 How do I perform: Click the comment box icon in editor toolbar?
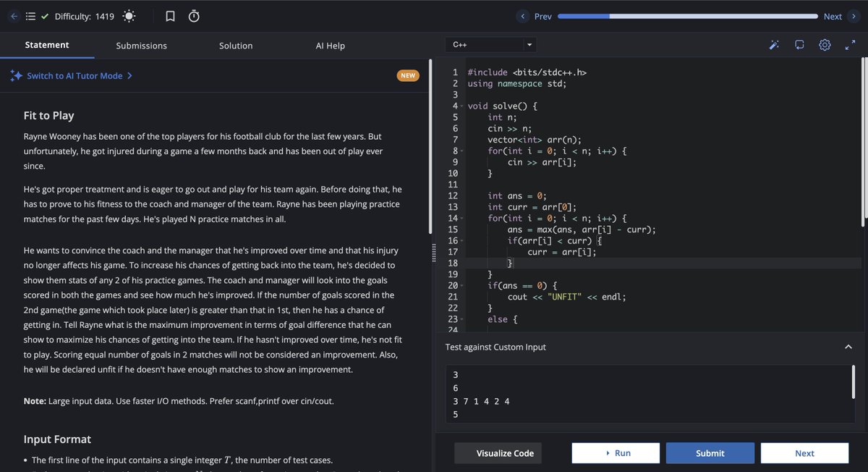pyautogui.click(x=799, y=45)
